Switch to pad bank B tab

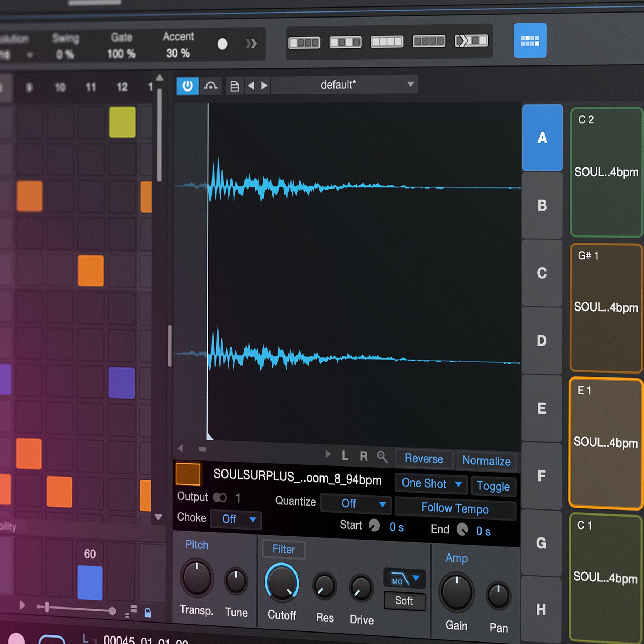542,206
